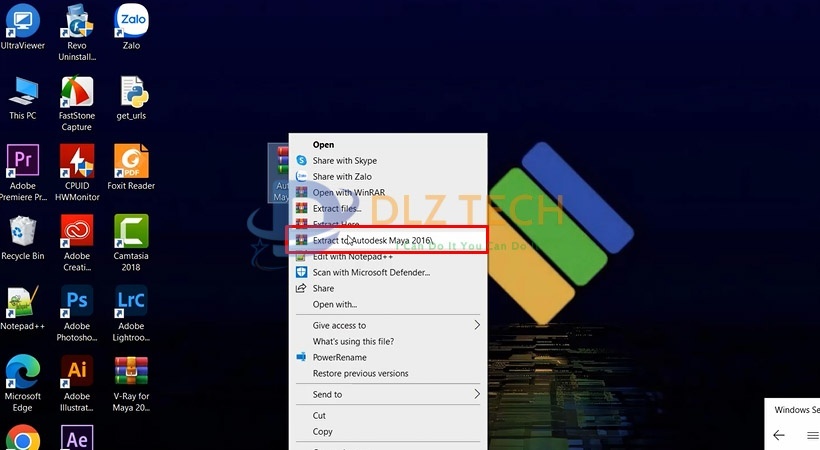This screenshot has height=450, width=820.
Task: Open Foxit Reader desktop icon
Action: [131, 162]
